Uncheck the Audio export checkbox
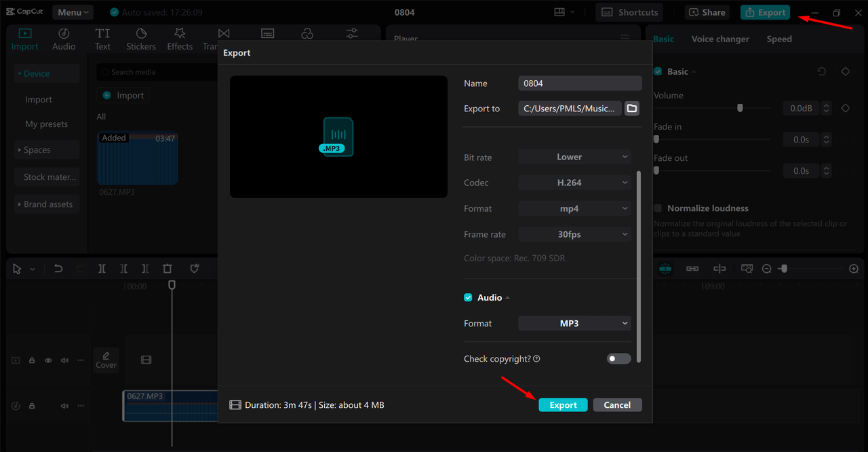This screenshot has width=868, height=452. [468, 297]
